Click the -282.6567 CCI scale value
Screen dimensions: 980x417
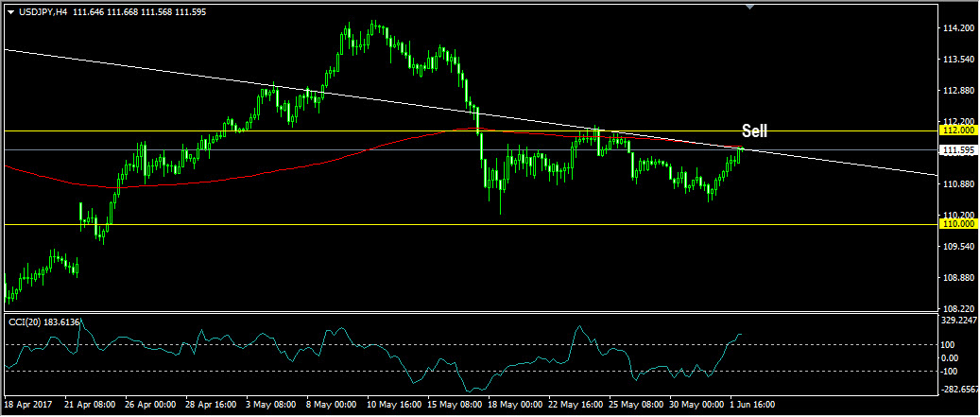(x=957, y=389)
